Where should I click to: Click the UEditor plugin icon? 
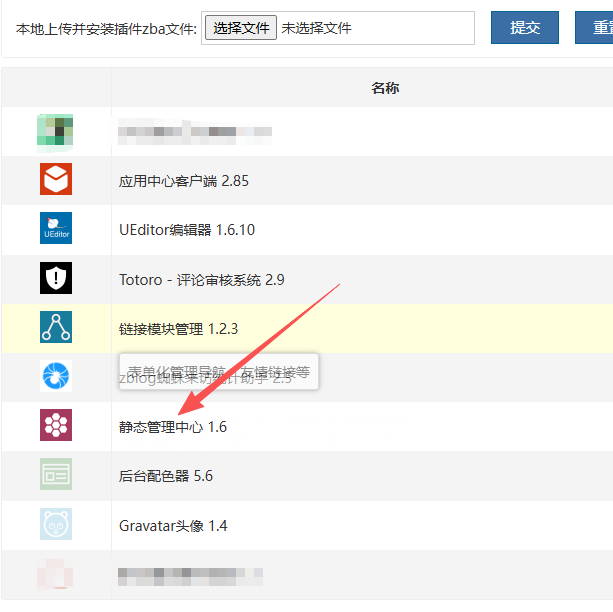coord(56,228)
